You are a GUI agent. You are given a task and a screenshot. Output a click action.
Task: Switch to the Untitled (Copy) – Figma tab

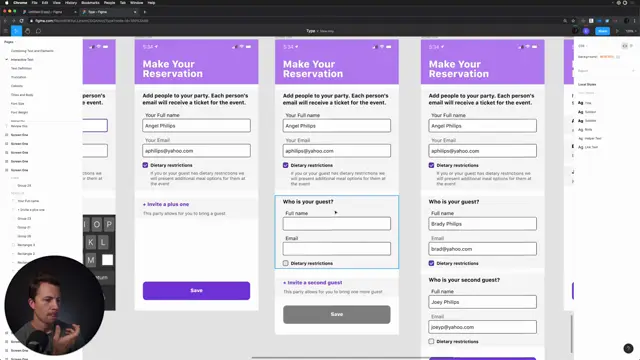pyautogui.click(x=49, y=12)
